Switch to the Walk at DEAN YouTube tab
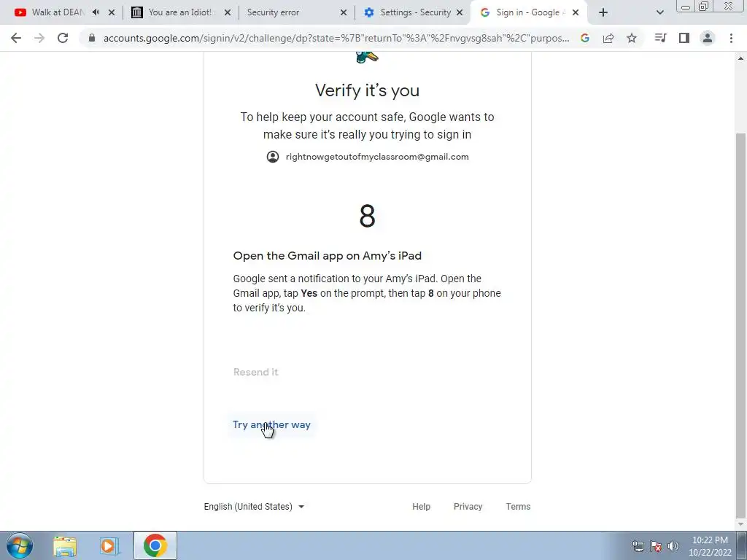This screenshot has height=560, width=747. (x=58, y=12)
